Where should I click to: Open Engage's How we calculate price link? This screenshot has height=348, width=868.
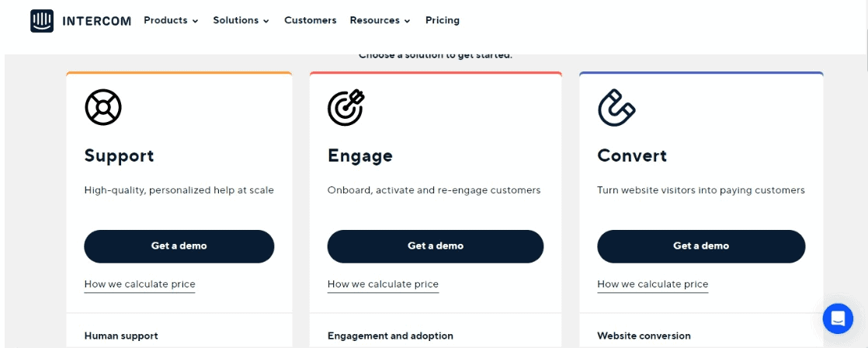383,284
